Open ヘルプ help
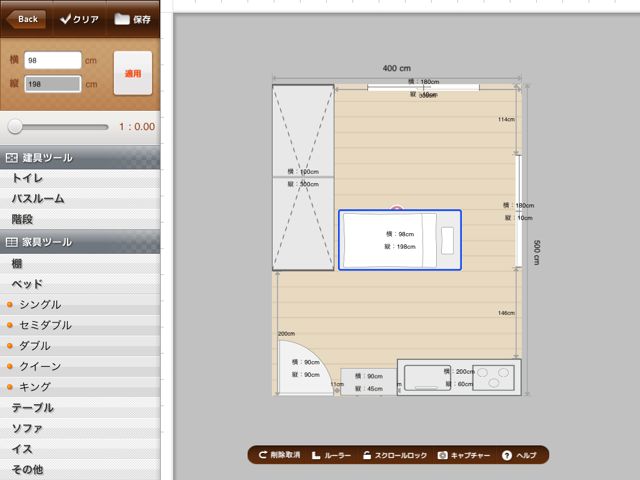Image resolution: width=640 pixels, height=480 pixels. pos(519,455)
